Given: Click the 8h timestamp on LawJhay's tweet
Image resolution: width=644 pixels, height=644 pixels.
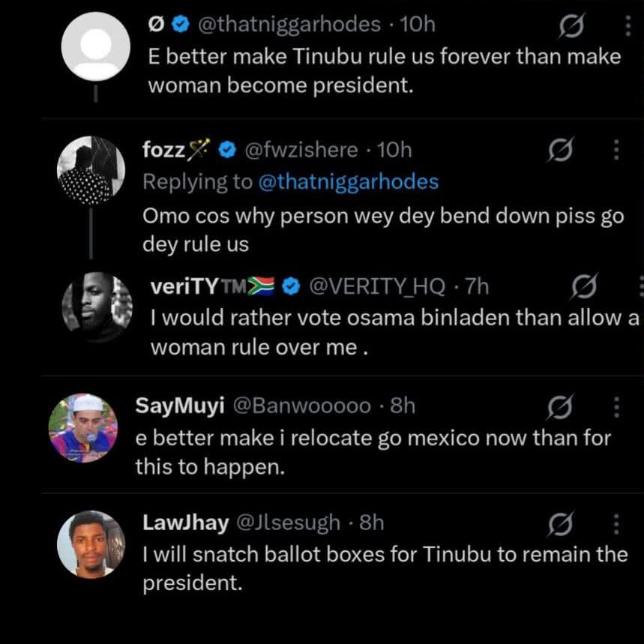Looking at the screenshot, I should click(371, 522).
